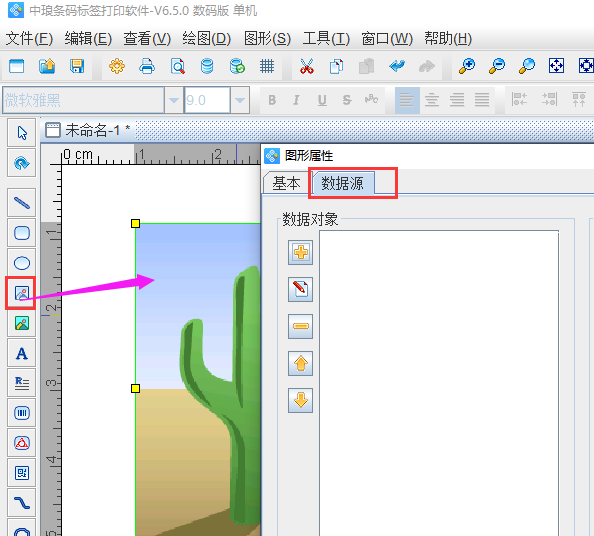Screen dimensions: 594x536
Task: Expand the font name dropdown
Action: point(174,100)
